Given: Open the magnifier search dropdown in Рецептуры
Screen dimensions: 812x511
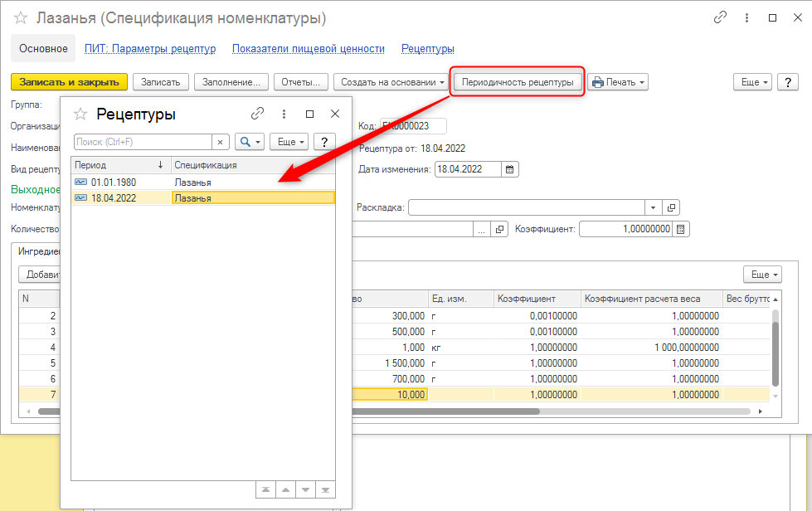Looking at the screenshot, I should pyautogui.click(x=250, y=142).
